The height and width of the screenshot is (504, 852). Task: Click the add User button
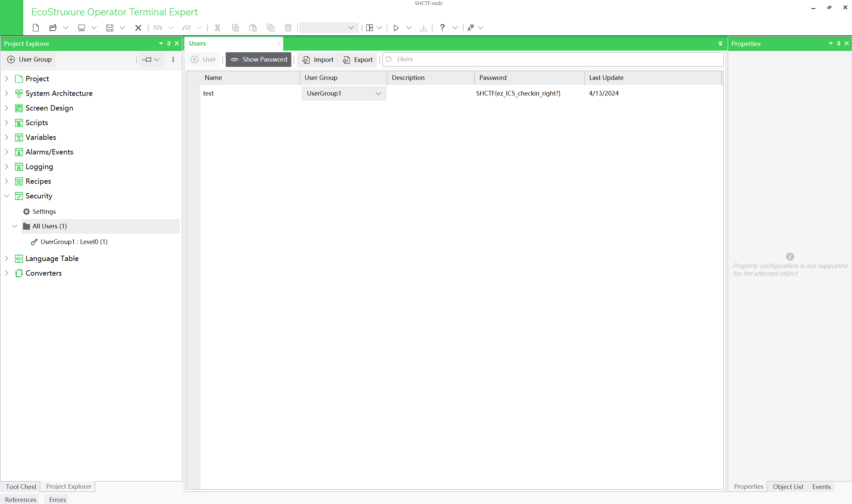203,60
